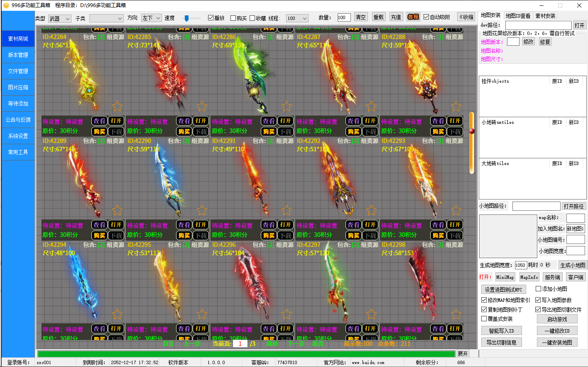Star the blue flame sword ID:42294
The width and height of the screenshot is (588, 367).
(x=118, y=314)
